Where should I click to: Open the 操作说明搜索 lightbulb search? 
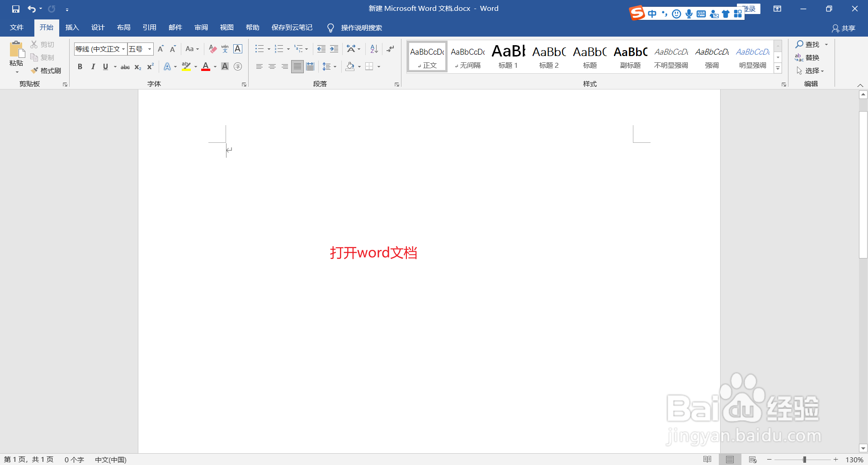click(355, 28)
